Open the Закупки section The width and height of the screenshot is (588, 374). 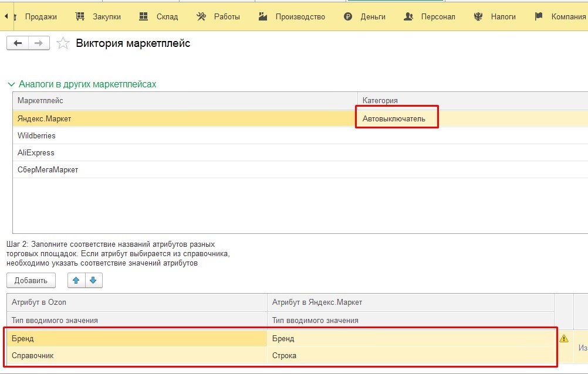click(x=107, y=17)
